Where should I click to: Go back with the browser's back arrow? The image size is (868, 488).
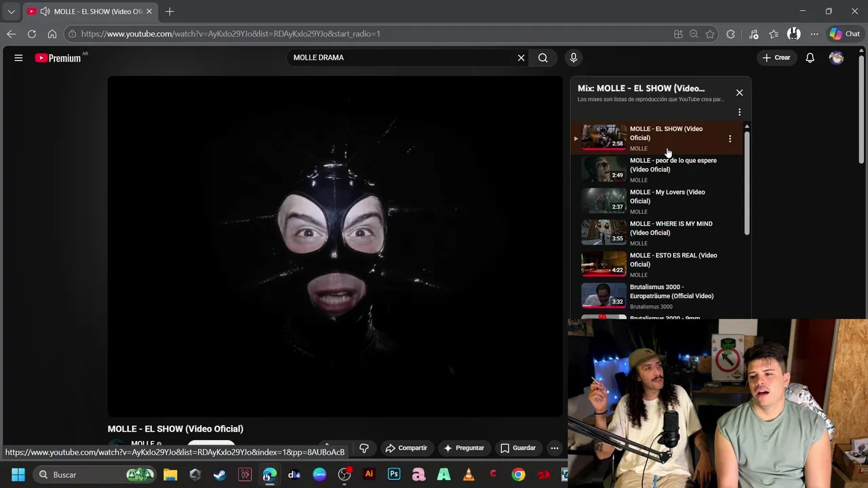coord(12,34)
